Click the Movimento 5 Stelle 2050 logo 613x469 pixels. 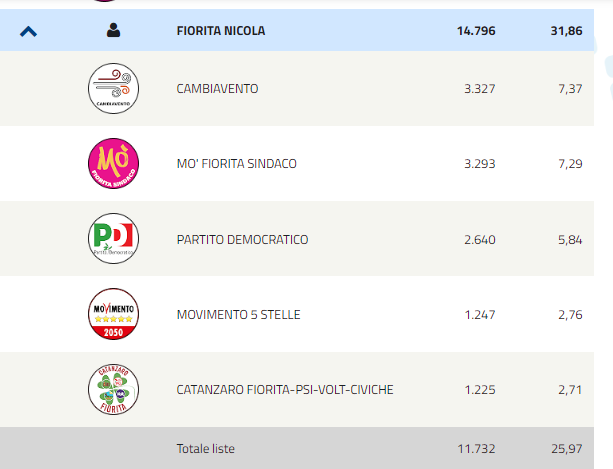pos(113,314)
